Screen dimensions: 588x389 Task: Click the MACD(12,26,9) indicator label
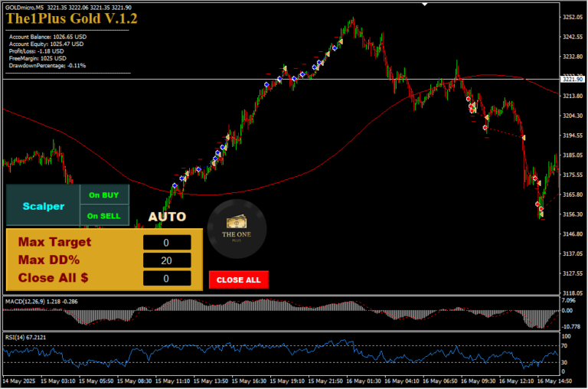pos(41,301)
